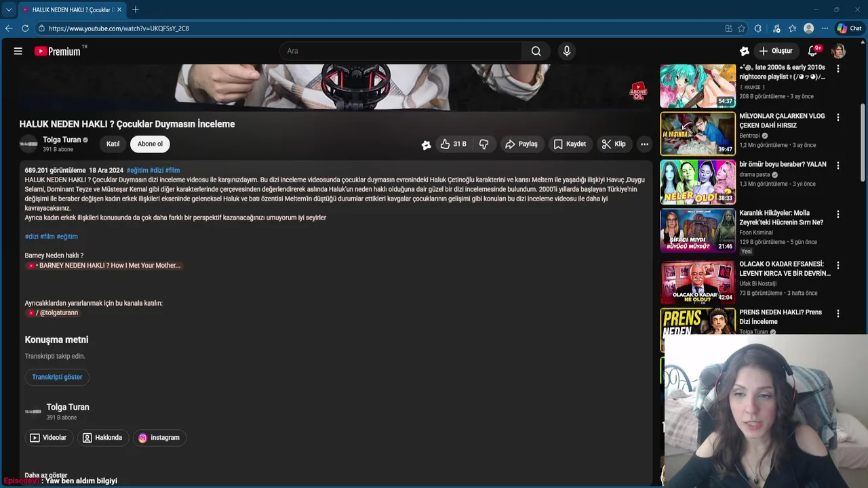Screen dimensions: 868x488
Task: Open the #film hashtag below description
Action: click(47, 237)
